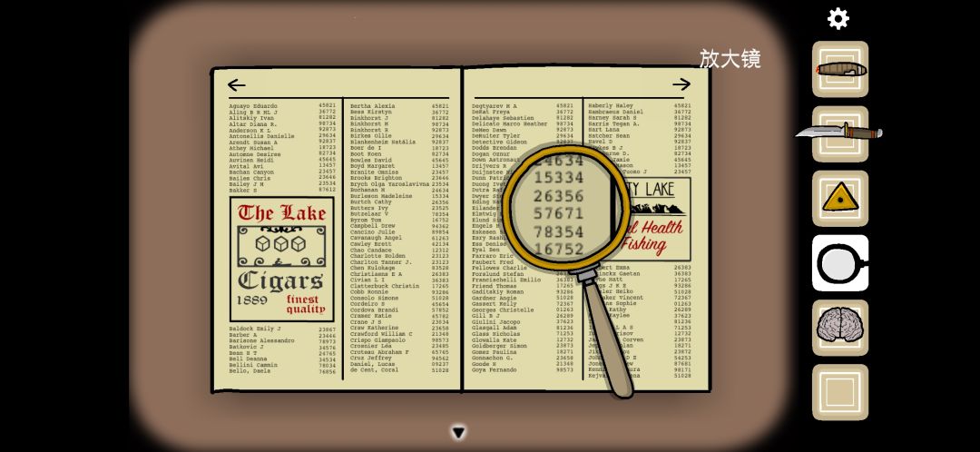Click the entry Clatterbuck Christin
Screen dimensions: 980x452
pyautogui.click(x=385, y=286)
